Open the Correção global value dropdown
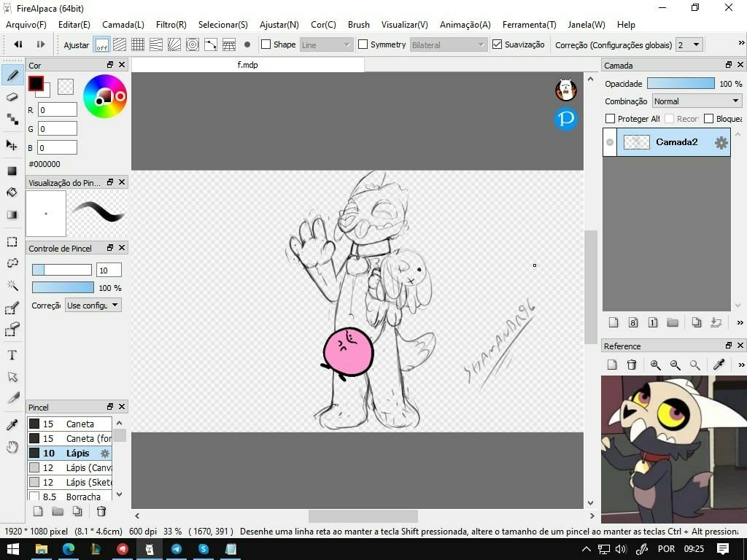Screen dimensions: 747x560 click(689, 44)
